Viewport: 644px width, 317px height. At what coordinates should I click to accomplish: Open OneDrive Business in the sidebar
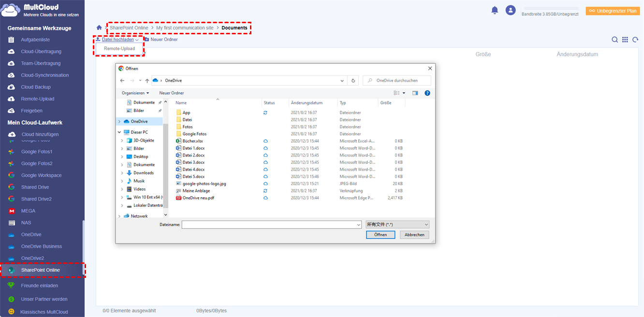click(42, 246)
